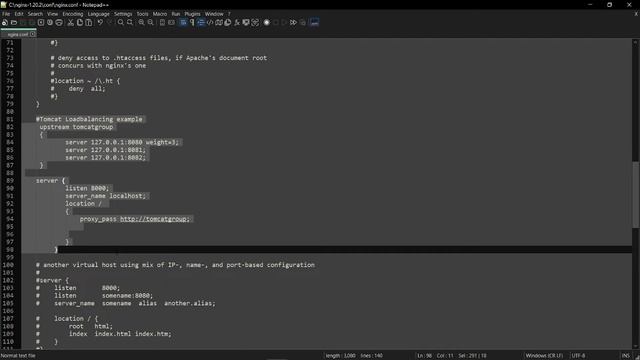Viewport: 640px width, 360px height.
Task: Start macro recording with the Record icon
Action: (267, 22)
